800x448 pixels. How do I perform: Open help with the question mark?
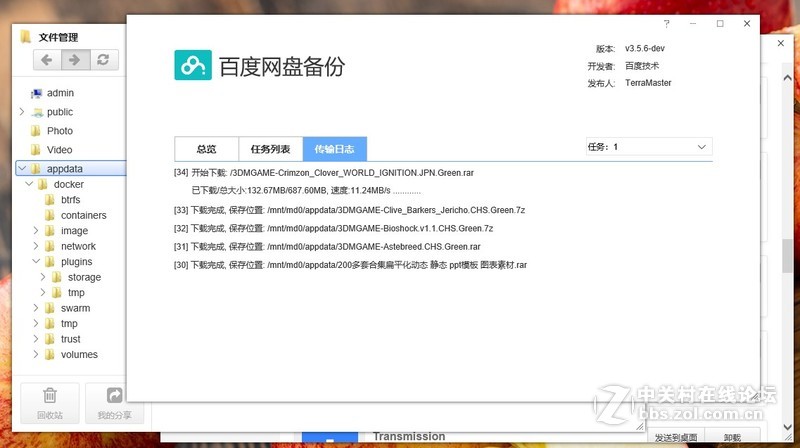point(666,24)
